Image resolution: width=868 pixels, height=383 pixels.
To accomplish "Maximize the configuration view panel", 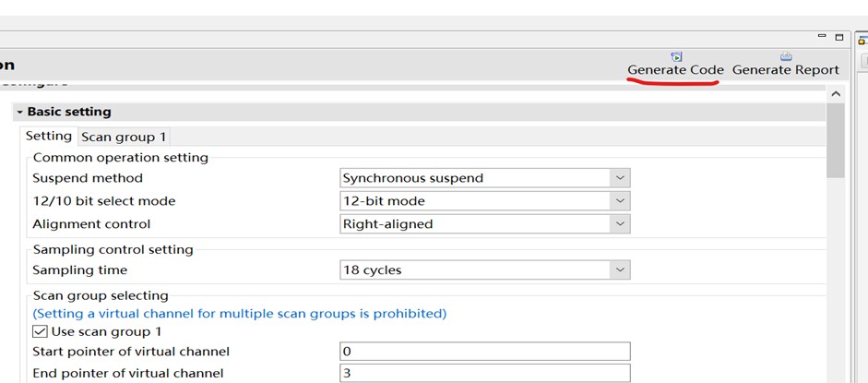I will (839, 37).
